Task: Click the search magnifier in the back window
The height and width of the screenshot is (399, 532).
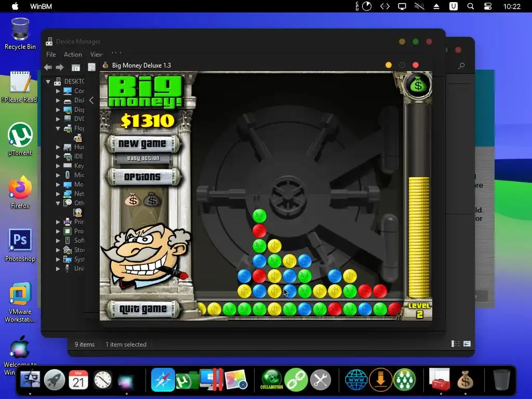Action: coord(461,66)
